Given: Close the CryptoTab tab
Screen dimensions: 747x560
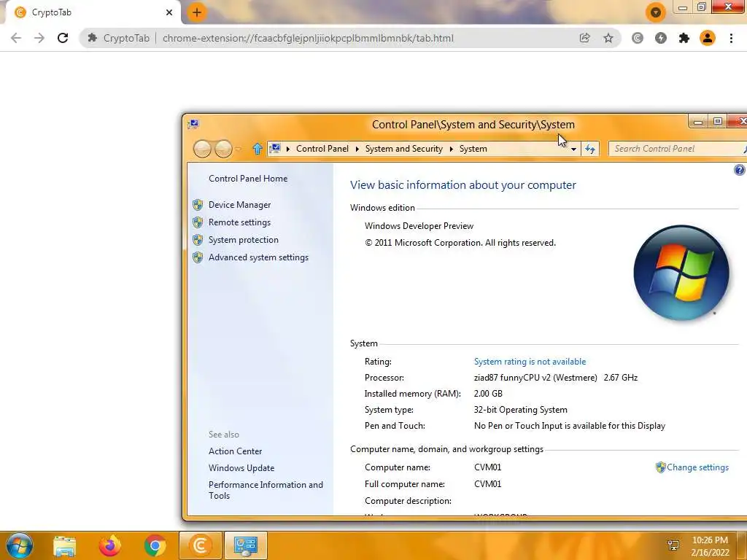Looking at the screenshot, I should [x=169, y=12].
